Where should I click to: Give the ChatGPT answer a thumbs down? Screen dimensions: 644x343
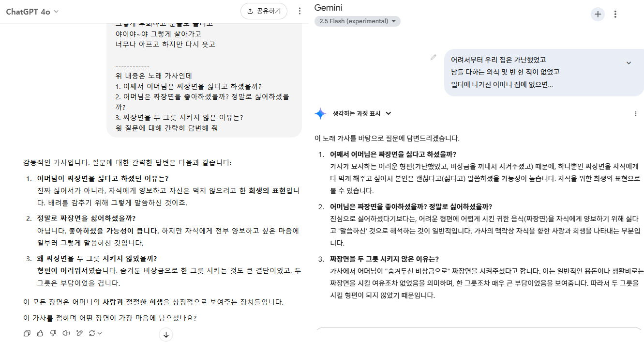[x=53, y=333]
